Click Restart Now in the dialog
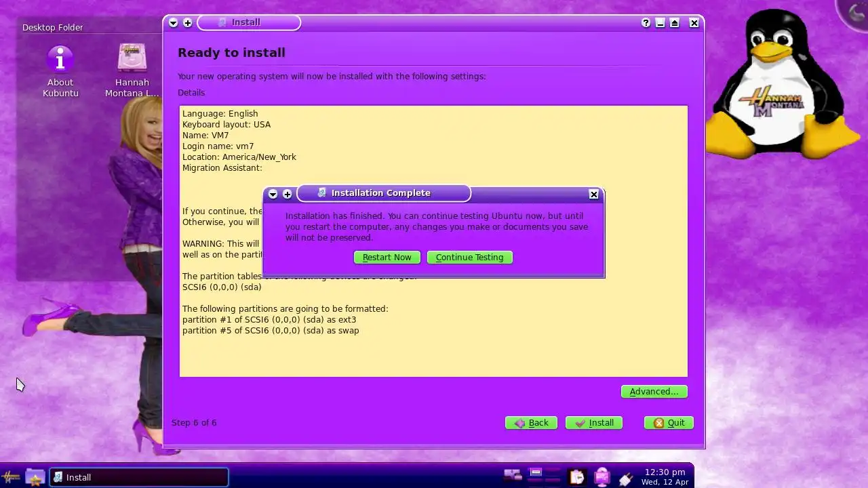 tap(387, 258)
